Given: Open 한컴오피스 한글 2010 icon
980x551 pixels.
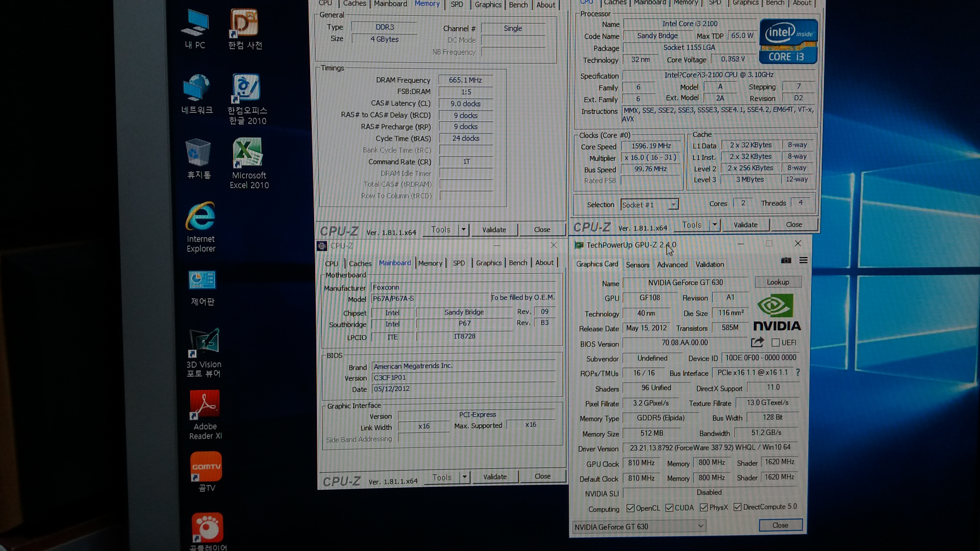Looking at the screenshot, I should click(247, 99).
